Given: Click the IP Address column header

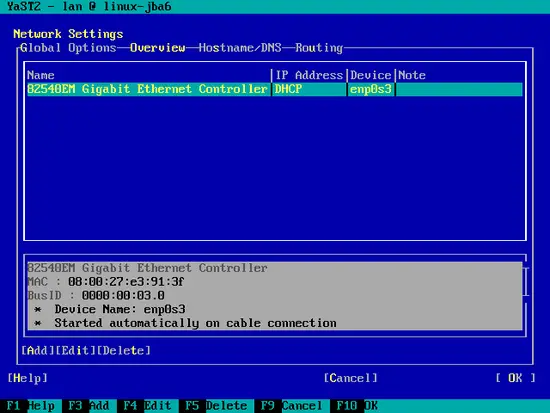Looking at the screenshot, I should (309, 75).
